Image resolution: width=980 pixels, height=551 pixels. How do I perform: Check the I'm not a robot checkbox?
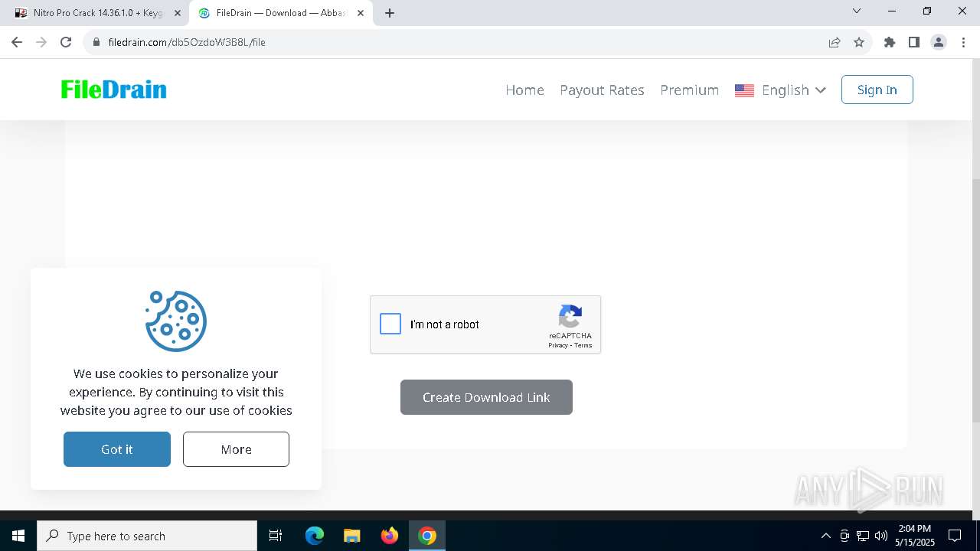(x=390, y=324)
